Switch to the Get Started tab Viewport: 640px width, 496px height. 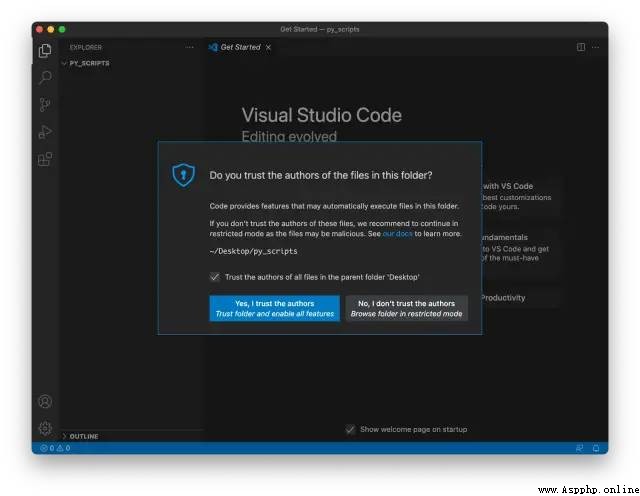240,47
